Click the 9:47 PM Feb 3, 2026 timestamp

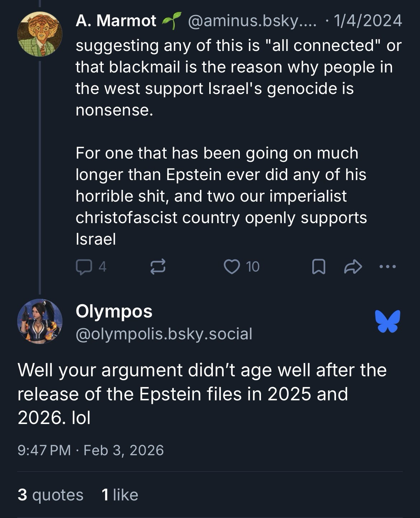click(90, 450)
